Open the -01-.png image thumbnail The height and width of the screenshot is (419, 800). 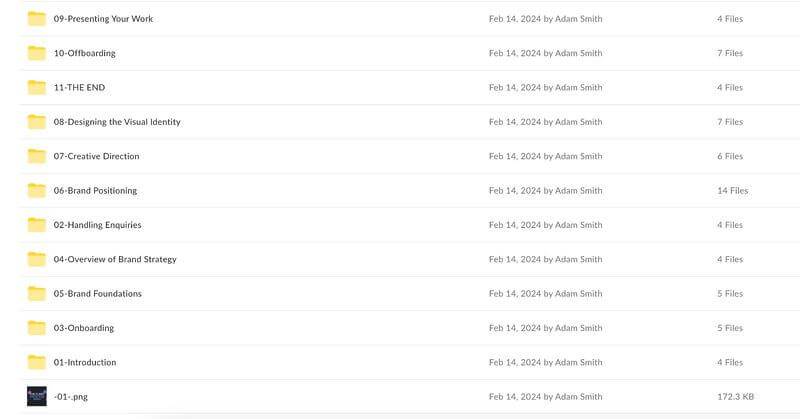[37, 397]
